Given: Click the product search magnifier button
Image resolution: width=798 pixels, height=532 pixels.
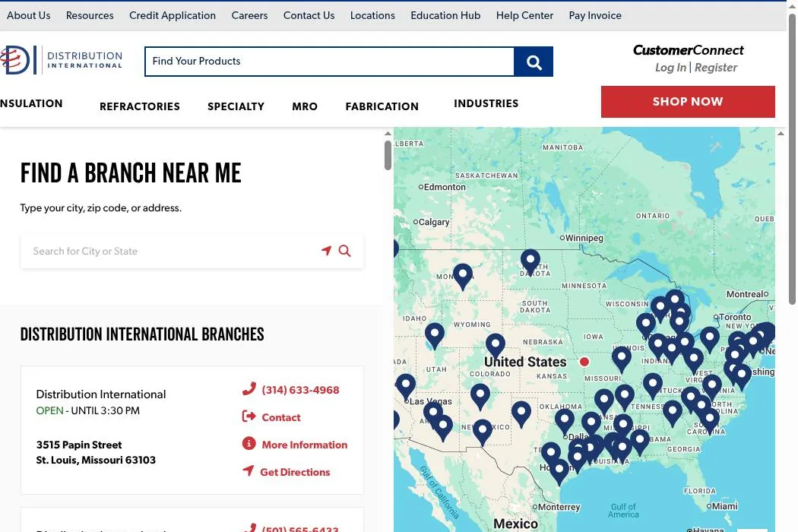Looking at the screenshot, I should coord(534,62).
